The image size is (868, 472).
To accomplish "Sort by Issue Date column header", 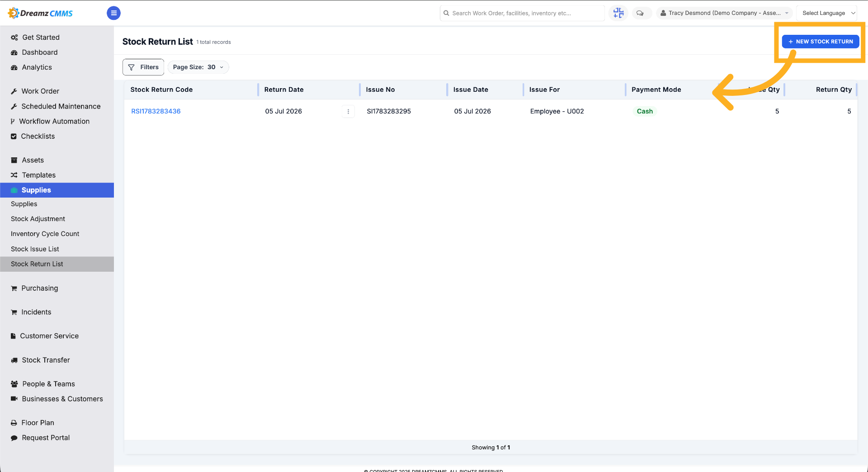I will tap(471, 90).
